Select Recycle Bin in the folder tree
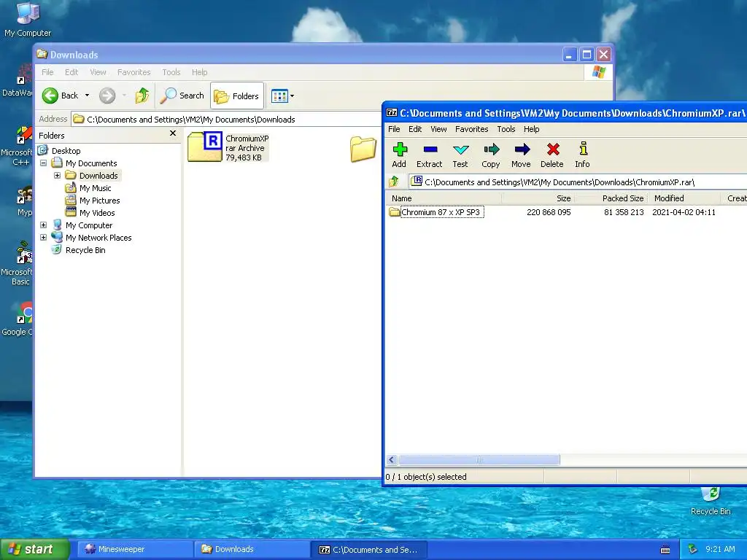The image size is (747, 560). click(85, 250)
